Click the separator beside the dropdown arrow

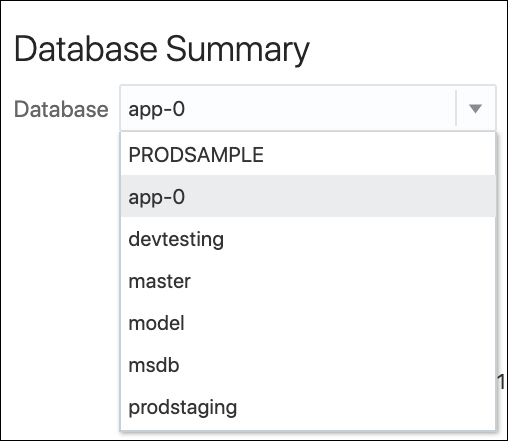click(x=456, y=108)
